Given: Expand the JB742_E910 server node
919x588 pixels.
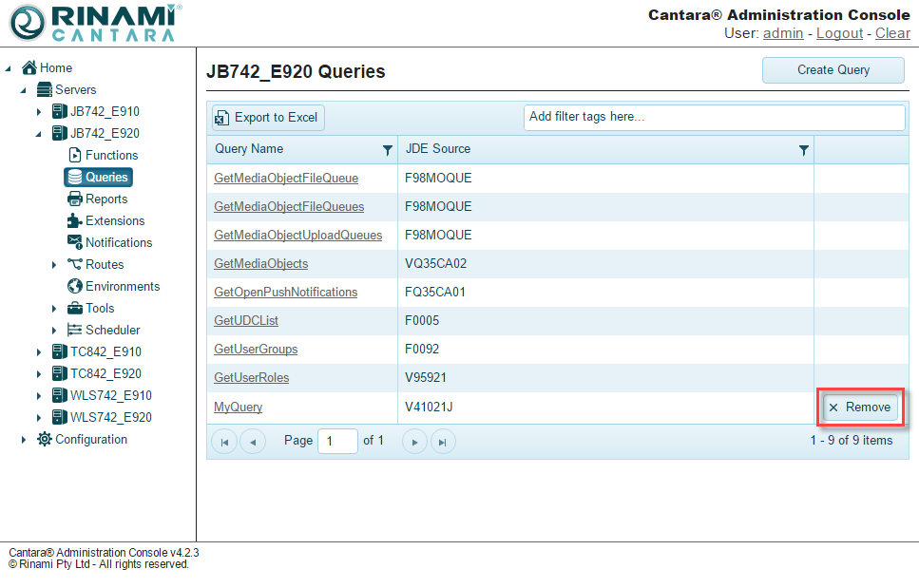Looking at the screenshot, I should tap(39, 112).
